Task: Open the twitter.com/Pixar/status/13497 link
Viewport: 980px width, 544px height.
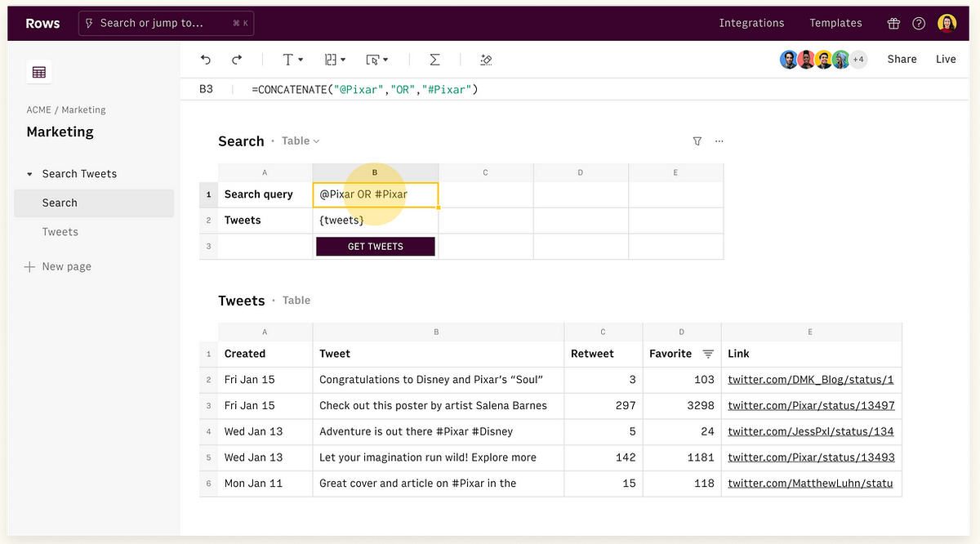Action: coord(811,405)
